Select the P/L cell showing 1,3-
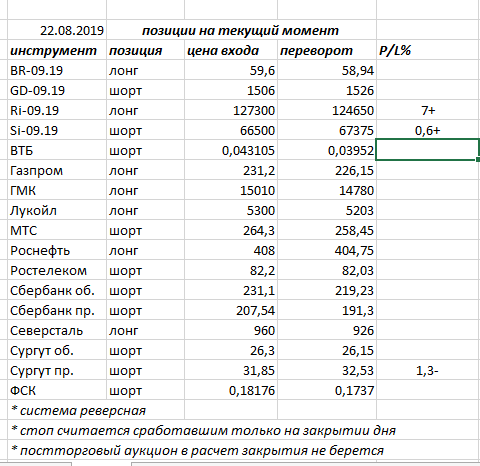This screenshot has height=466, width=480. tap(428, 370)
